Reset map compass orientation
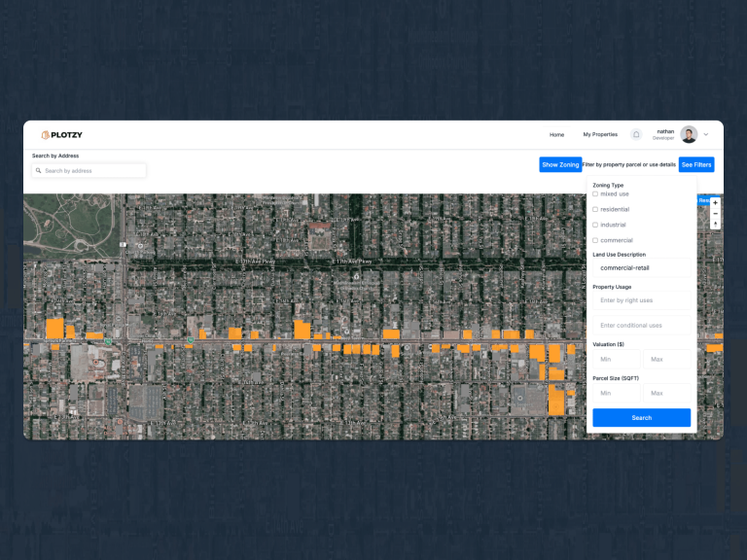This screenshot has width=747, height=560. point(716,224)
